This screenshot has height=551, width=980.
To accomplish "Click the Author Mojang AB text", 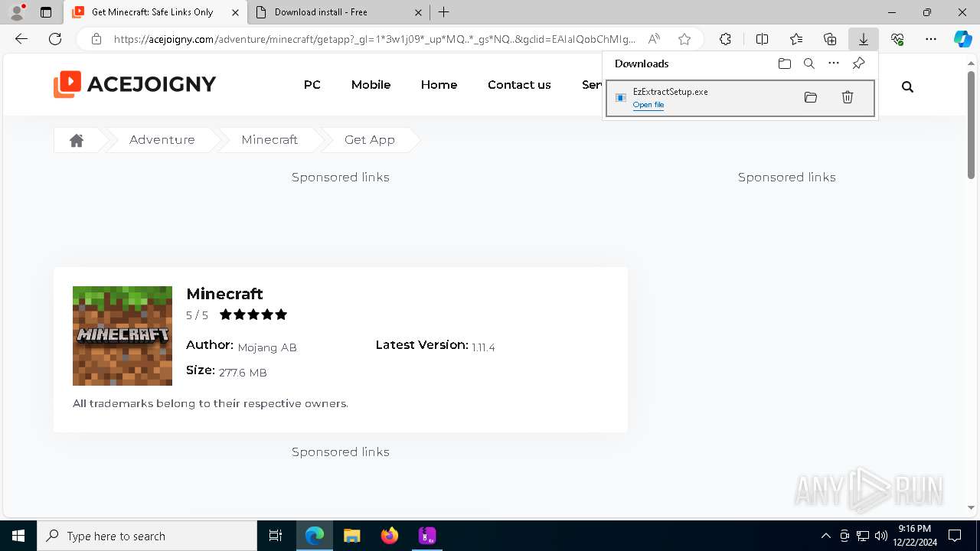I will 241,346.
